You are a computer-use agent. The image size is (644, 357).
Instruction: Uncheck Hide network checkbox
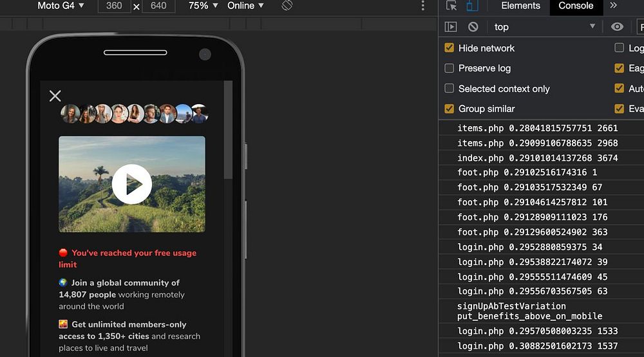450,48
